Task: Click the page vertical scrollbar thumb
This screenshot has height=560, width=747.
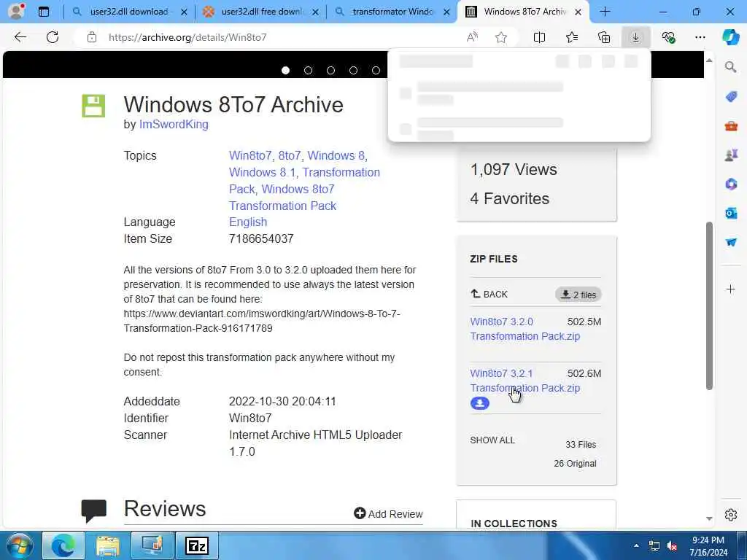Action: coord(709,306)
